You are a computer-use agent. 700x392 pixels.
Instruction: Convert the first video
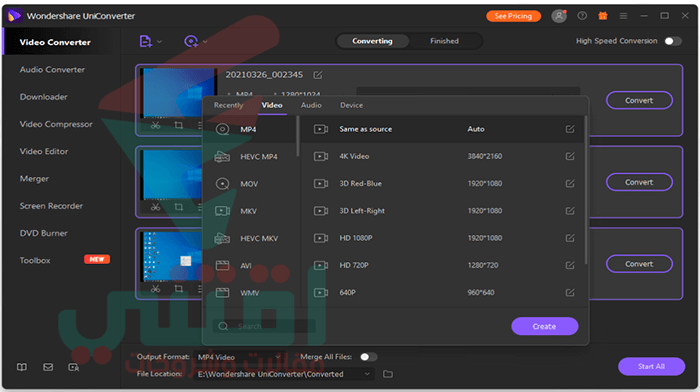[639, 100]
